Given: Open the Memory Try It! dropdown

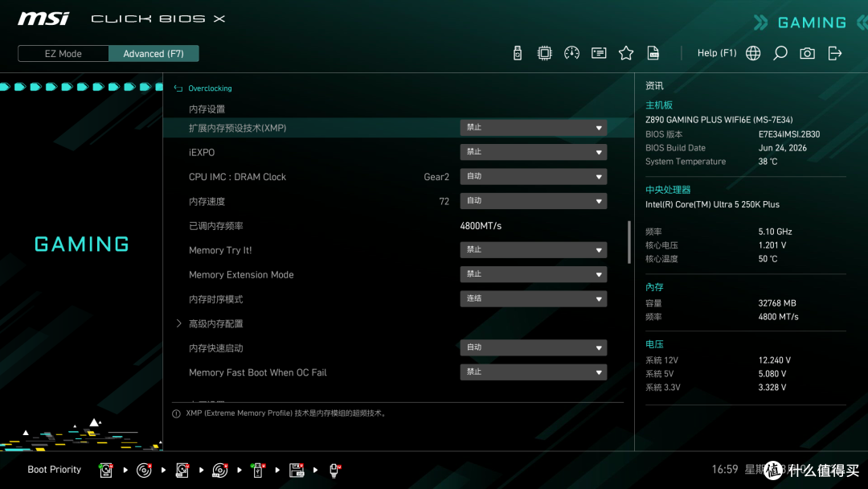Looking at the screenshot, I should click(x=533, y=250).
